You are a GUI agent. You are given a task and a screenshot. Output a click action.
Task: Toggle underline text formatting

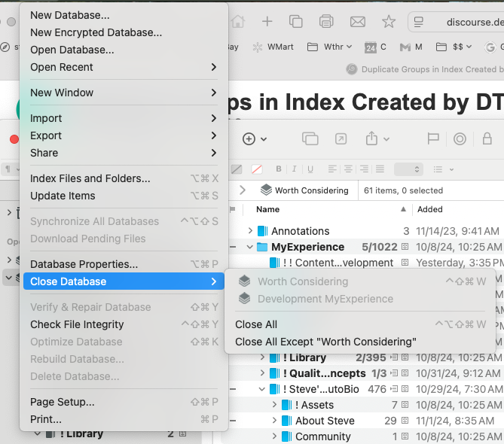pyautogui.click(x=310, y=169)
